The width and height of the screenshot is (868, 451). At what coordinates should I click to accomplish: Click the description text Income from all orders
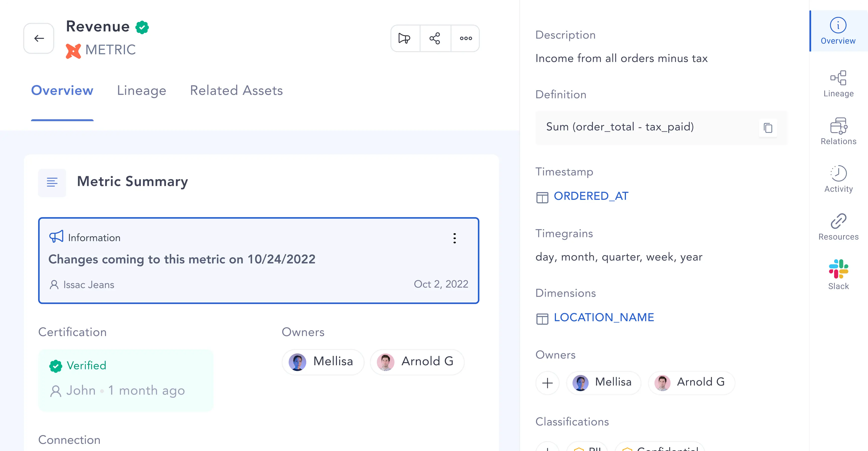point(621,58)
